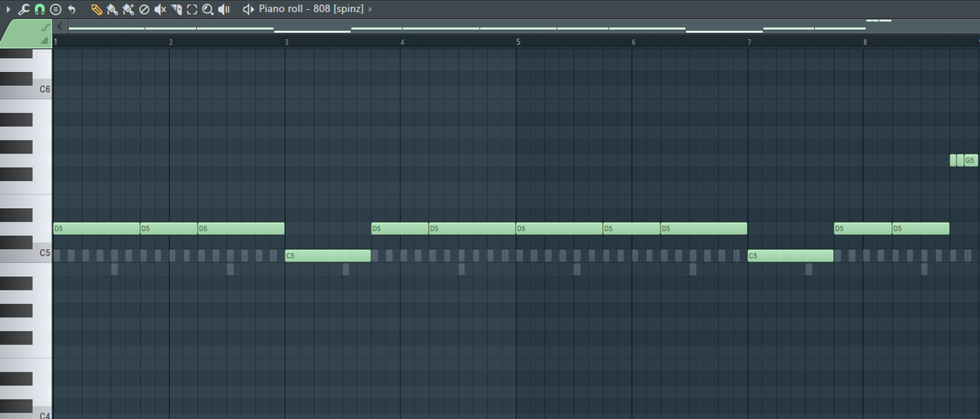Select the Delete tool icon
980x419 pixels.
[x=145, y=10]
